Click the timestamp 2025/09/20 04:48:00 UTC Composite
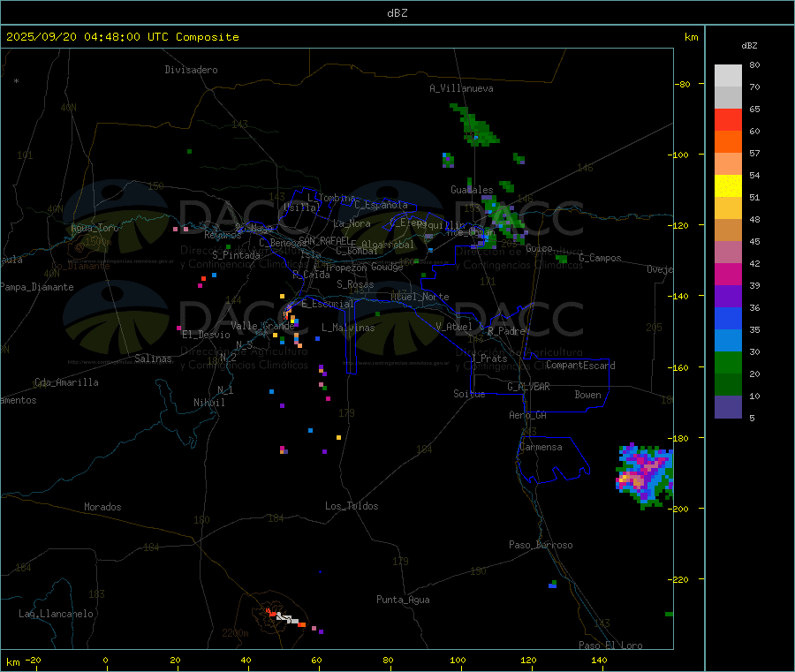 click(x=122, y=37)
